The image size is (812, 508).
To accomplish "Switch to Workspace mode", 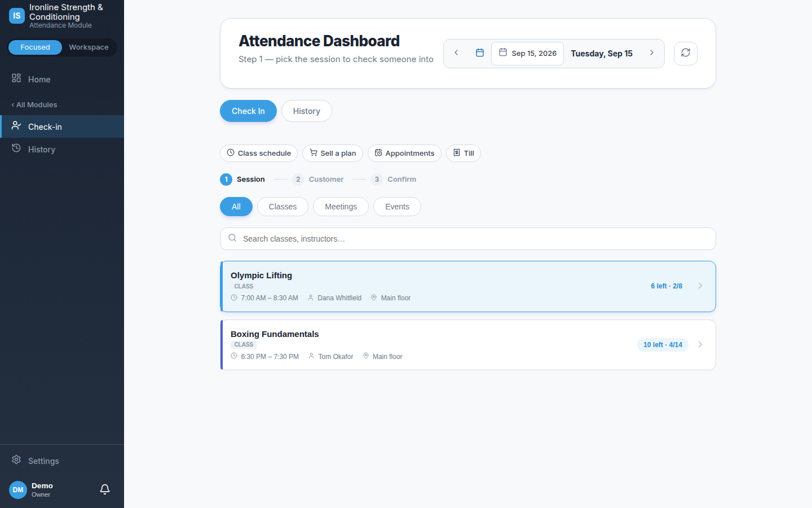I will [x=89, y=47].
